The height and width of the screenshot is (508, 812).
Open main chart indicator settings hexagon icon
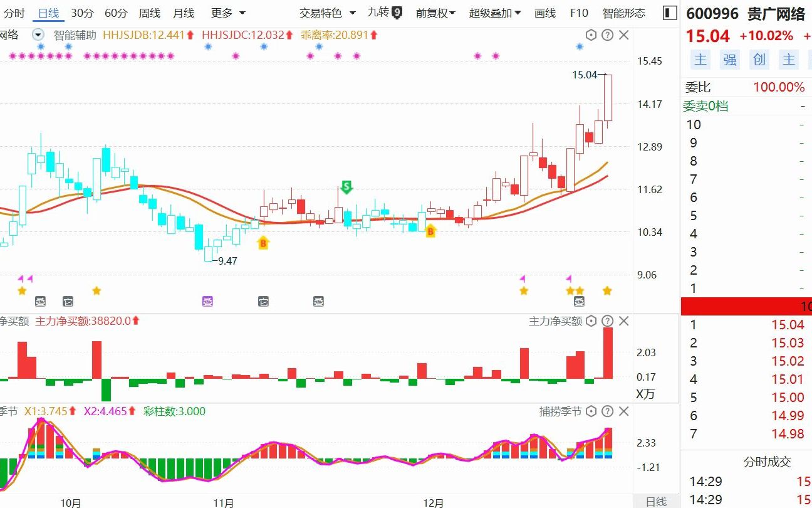click(591, 35)
